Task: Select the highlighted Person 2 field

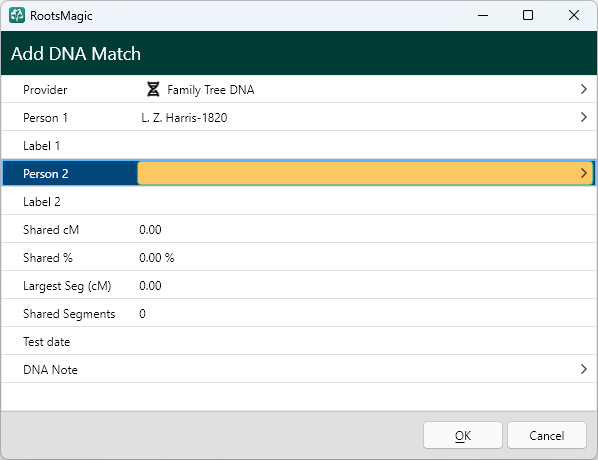Action: (x=365, y=173)
